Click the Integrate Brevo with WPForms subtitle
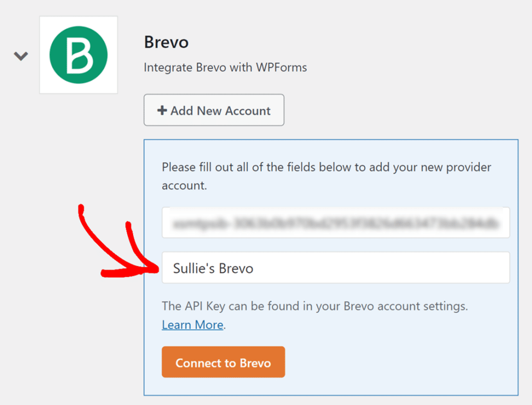The image size is (532, 405). [225, 67]
